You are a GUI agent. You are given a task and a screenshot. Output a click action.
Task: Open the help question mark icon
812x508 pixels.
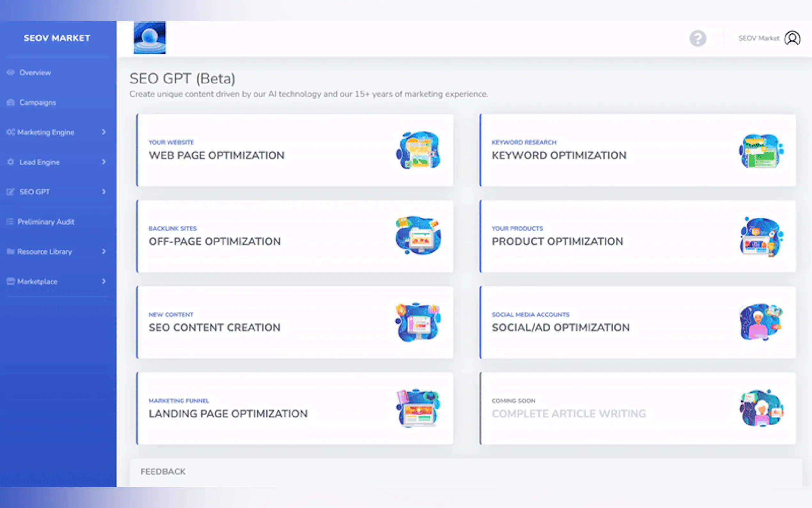point(698,39)
